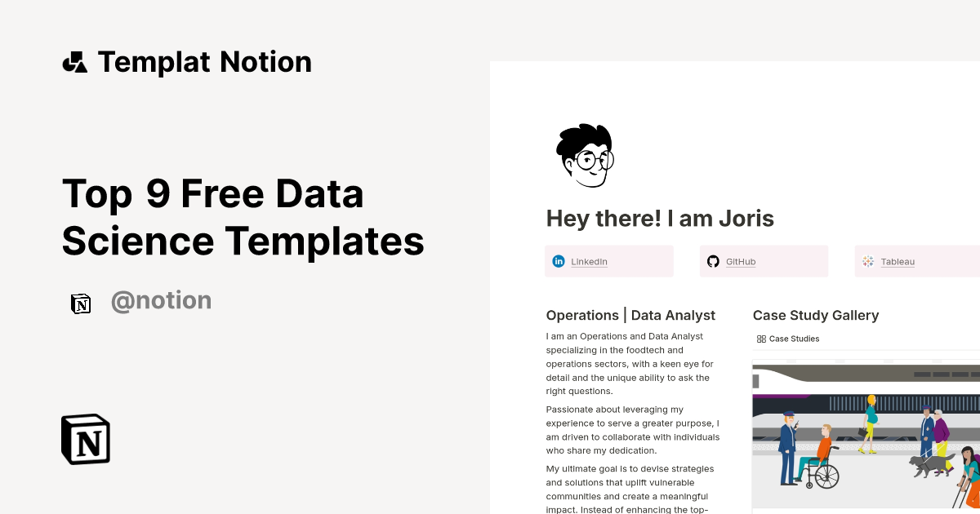This screenshot has height=514, width=980.
Task: Select the Operations | Data Analyst section title
Action: click(630, 315)
